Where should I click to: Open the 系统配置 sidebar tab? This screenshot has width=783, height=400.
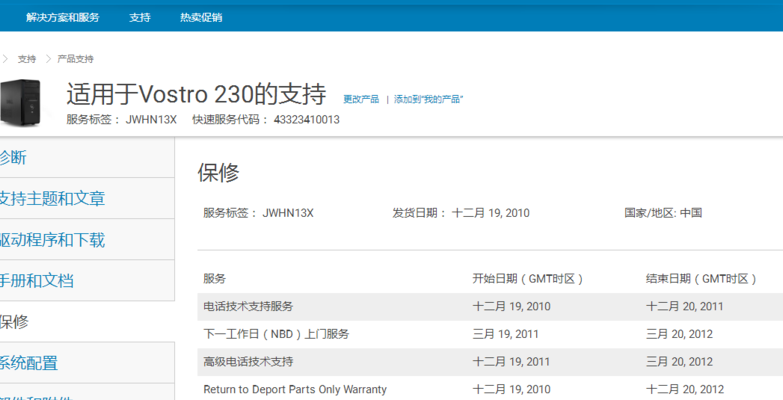87,363
